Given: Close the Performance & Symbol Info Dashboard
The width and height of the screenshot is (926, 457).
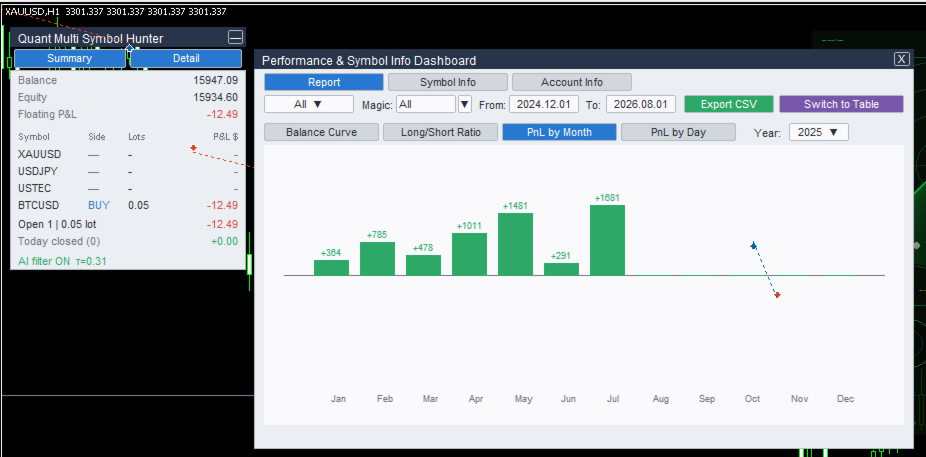Looking at the screenshot, I should (x=901, y=58).
